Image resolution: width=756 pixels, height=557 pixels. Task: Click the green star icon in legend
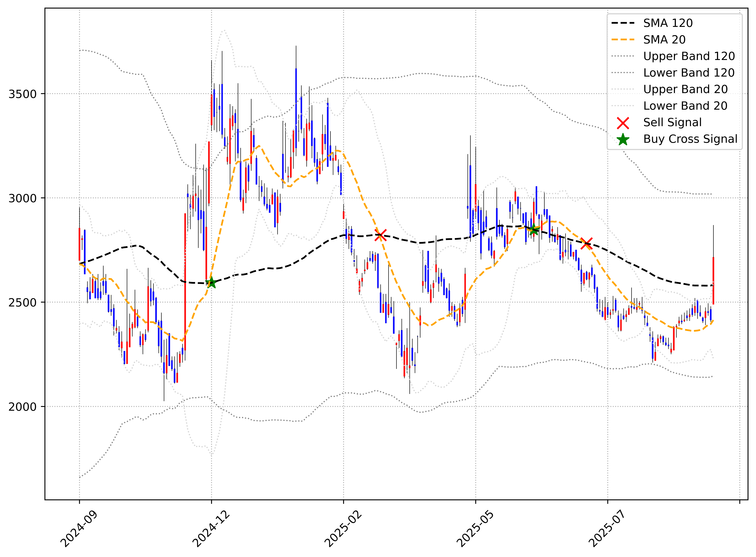pos(623,140)
